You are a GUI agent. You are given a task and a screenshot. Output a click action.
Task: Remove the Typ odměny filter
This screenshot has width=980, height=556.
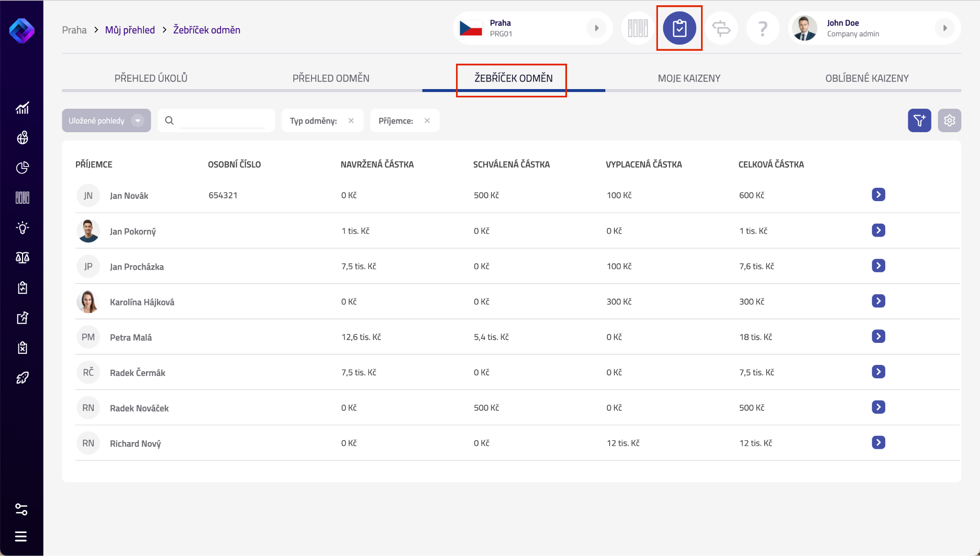(x=351, y=121)
